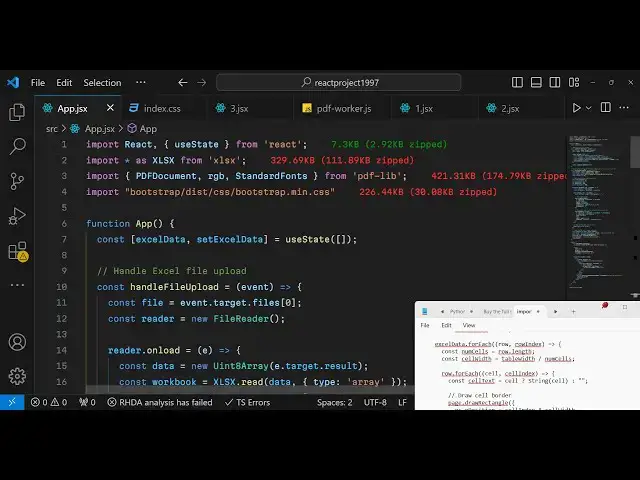
Task: Go forward with the right arrow
Action: point(202,82)
